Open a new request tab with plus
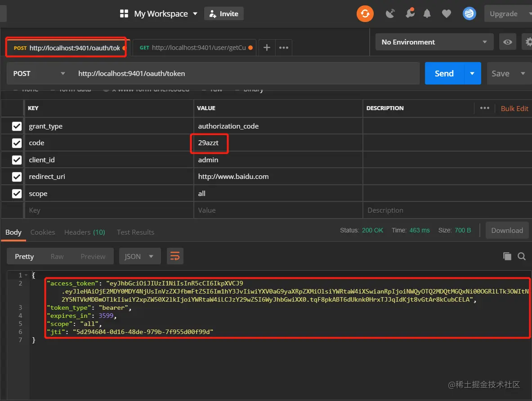Viewport: 532px width, 401px height. (267, 48)
